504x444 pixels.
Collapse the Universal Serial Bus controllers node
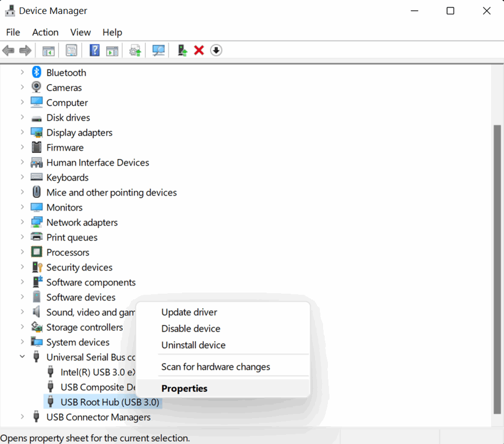pyautogui.click(x=22, y=357)
